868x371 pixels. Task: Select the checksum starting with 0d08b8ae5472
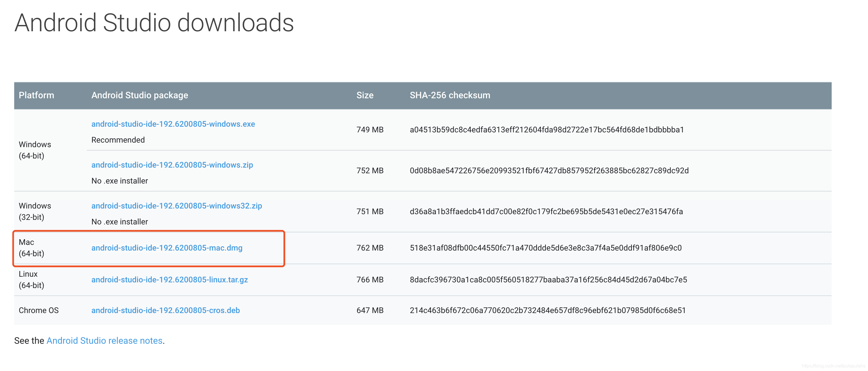pyautogui.click(x=549, y=171)
